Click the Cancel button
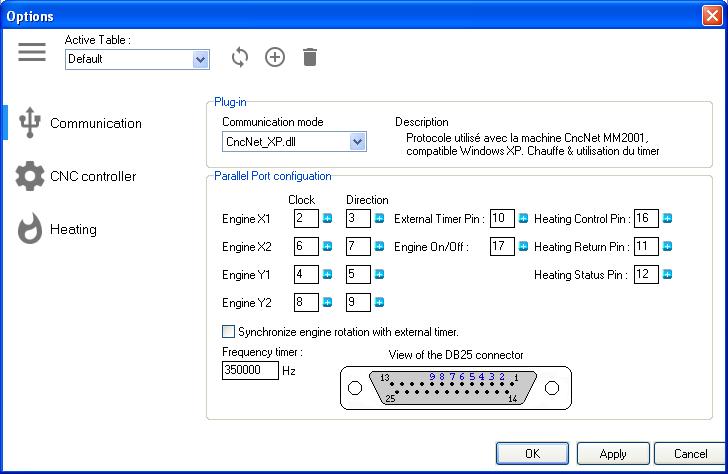Screen dimensions: 728x474 tap(689, 454)
